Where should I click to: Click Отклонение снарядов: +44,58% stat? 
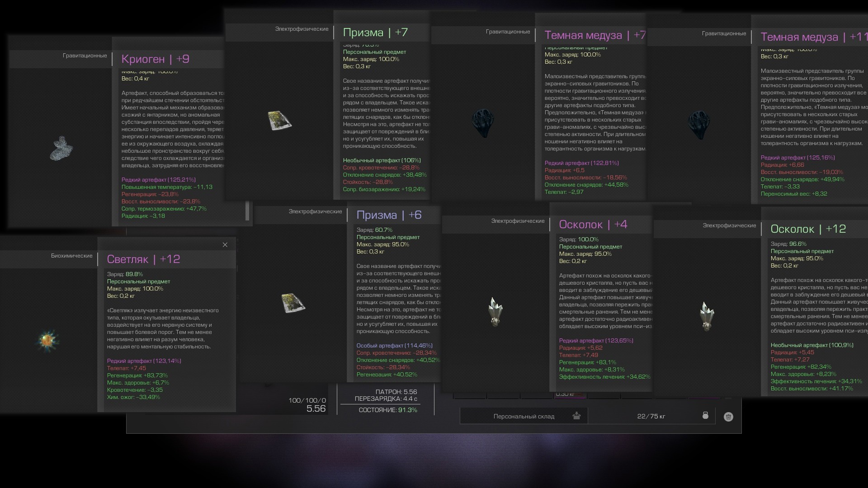point(586,185)
